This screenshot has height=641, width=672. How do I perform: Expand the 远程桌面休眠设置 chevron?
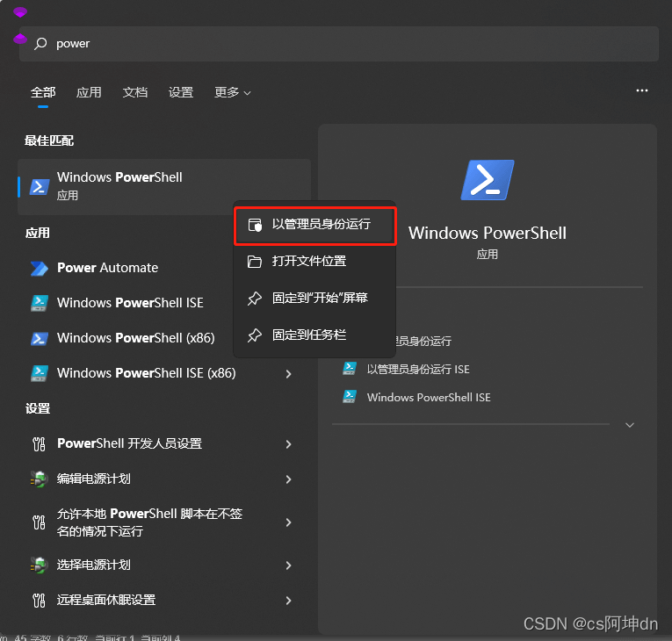288,601
